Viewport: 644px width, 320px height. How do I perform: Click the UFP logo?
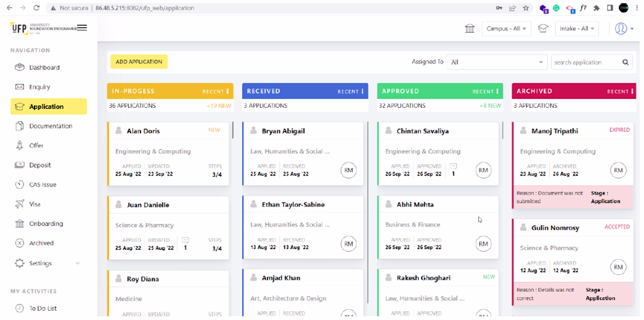coord(43,28)
